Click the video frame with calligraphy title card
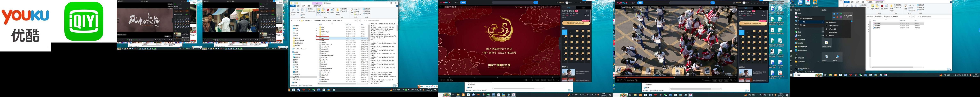The height and width of the screenshot is (97, 980). (145, 20)
